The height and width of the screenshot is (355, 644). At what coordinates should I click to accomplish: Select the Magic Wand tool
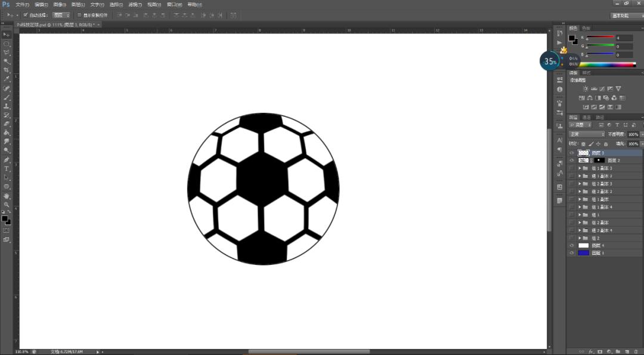[6, 61]
